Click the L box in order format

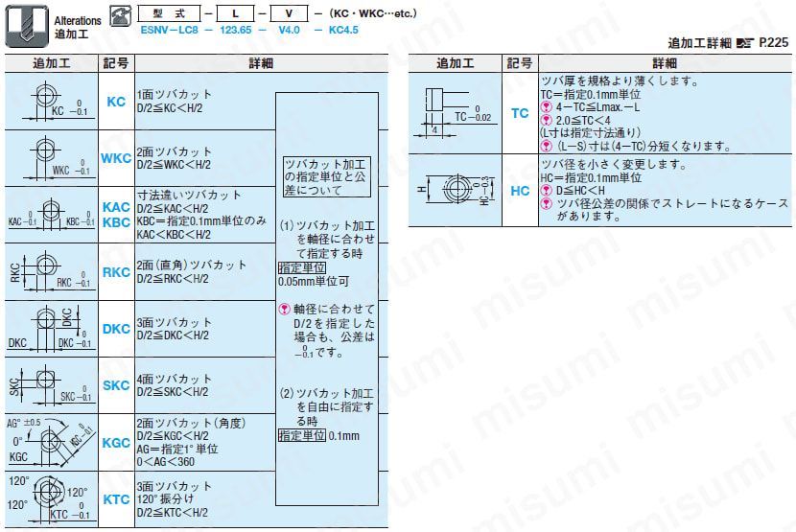coord(235,13)
